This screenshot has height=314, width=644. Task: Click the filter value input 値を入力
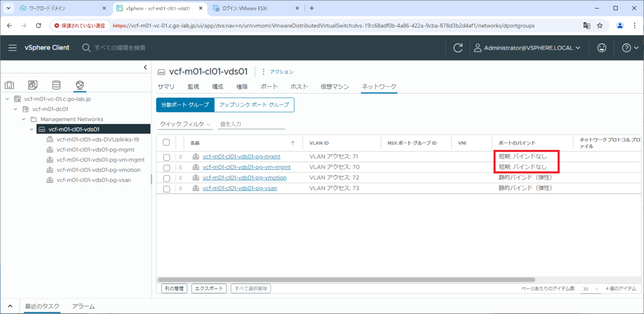pyautogui.click(x=251, y=124)
